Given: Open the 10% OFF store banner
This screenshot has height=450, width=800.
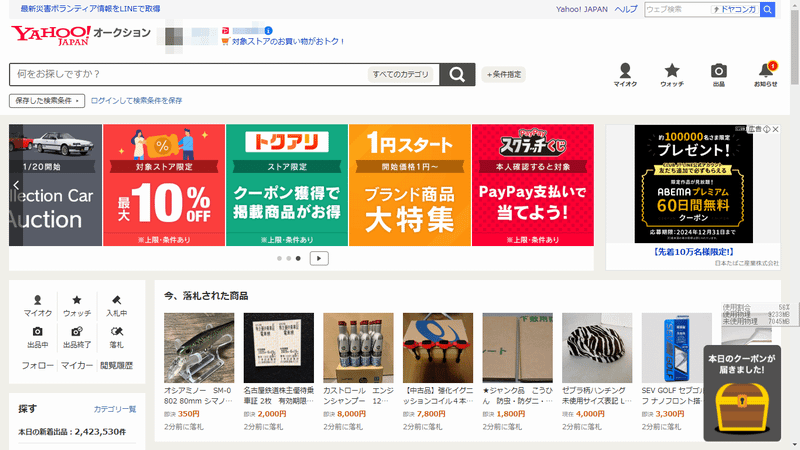Looking at the screenshot, I should (x=164, y=185).
